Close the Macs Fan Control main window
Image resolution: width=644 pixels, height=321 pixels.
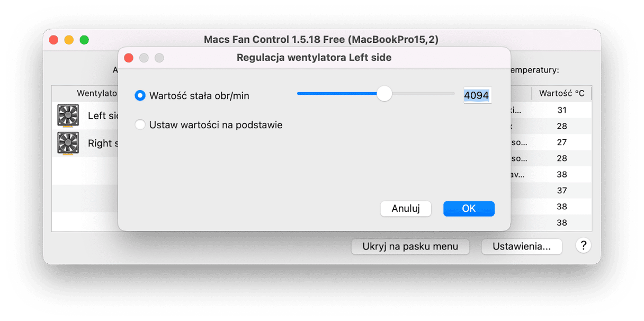[x=53, y=40]
